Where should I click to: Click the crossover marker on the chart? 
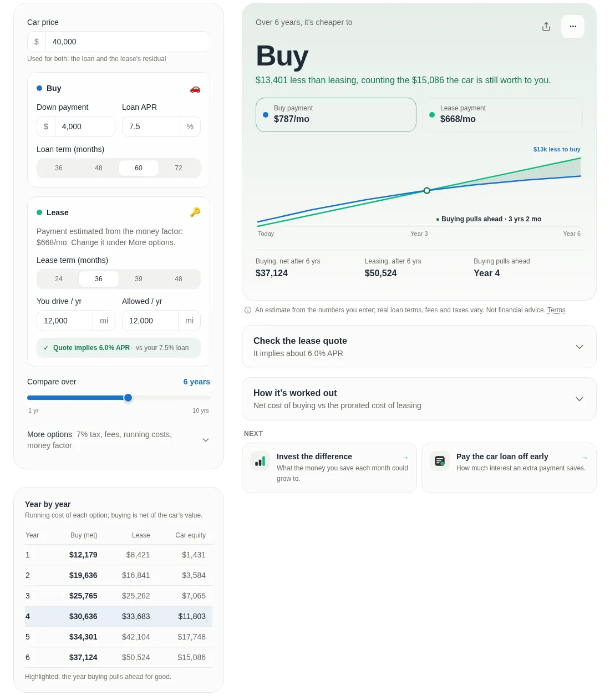coord(426,190)
